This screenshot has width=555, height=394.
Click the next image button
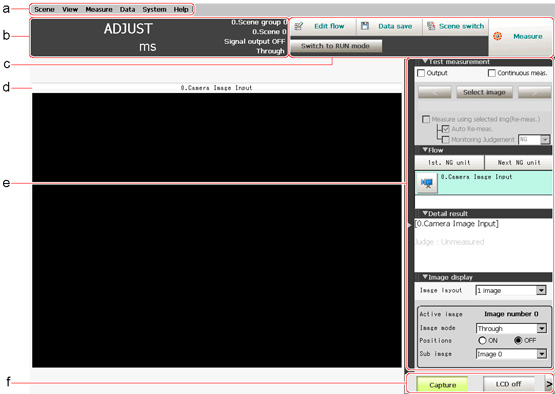(x=534, y=92)
